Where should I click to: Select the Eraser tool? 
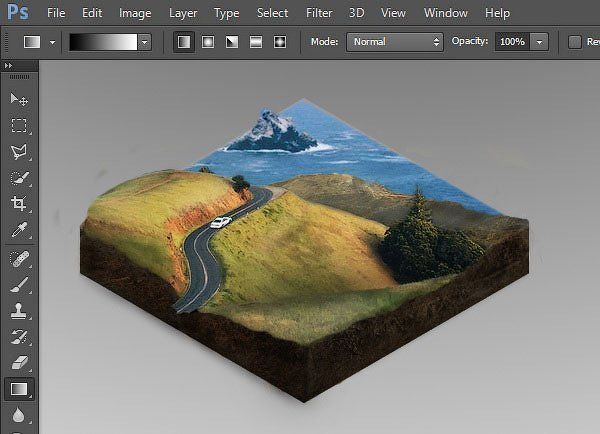[x=19, y=362]
